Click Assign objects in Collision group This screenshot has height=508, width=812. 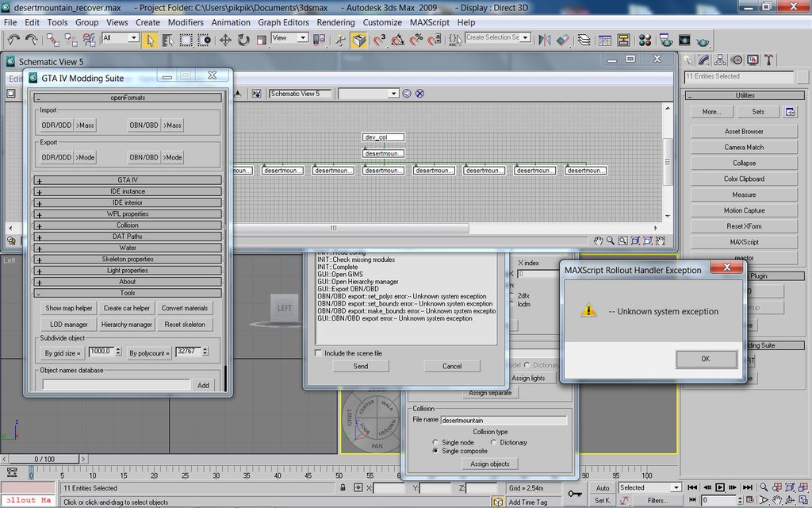click(490, 464)
